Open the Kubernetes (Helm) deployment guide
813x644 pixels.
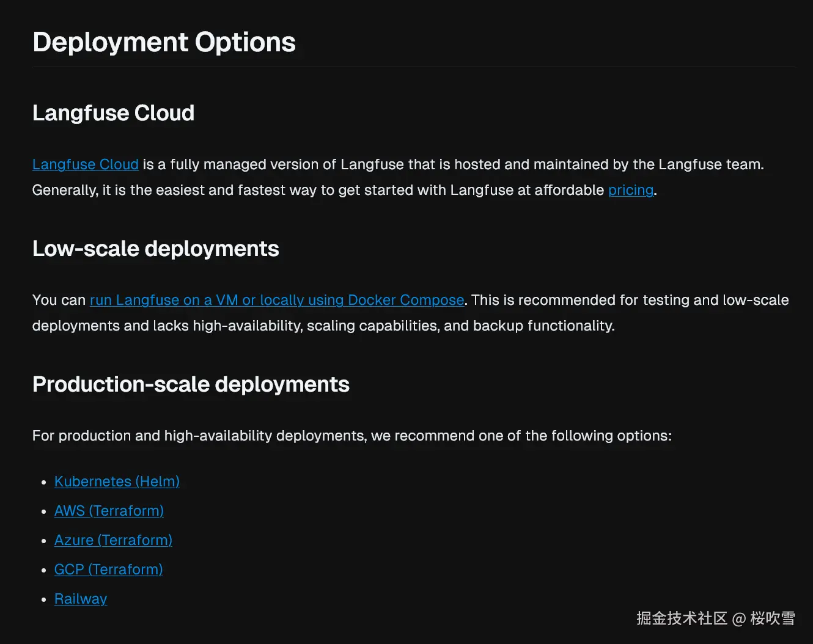point(117,481)
